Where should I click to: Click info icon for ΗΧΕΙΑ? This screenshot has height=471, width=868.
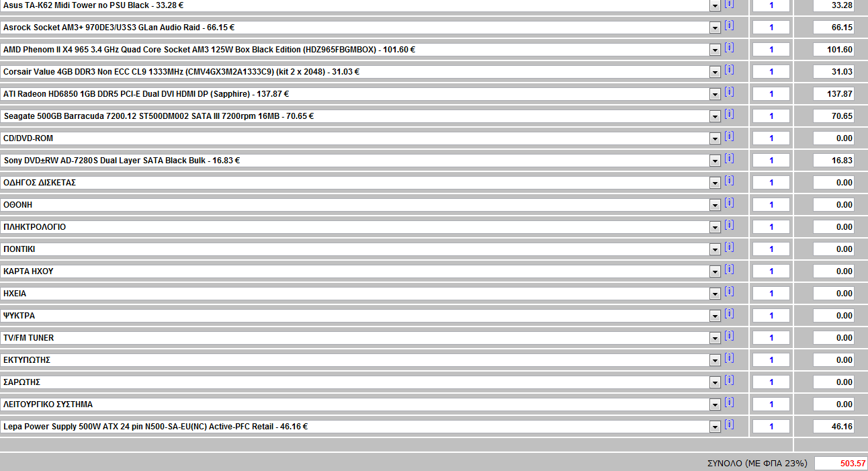729,292
